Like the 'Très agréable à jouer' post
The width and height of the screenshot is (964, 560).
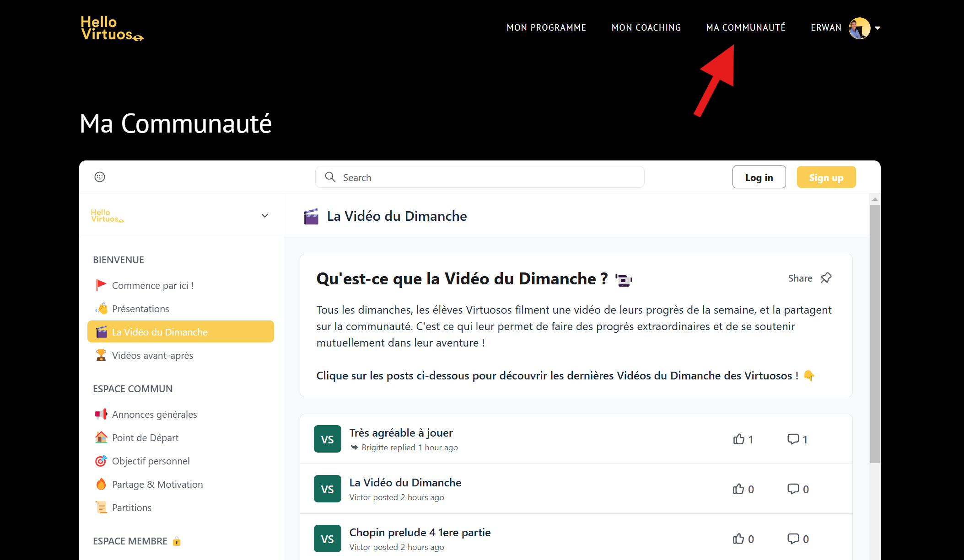(x=738, y=439)
